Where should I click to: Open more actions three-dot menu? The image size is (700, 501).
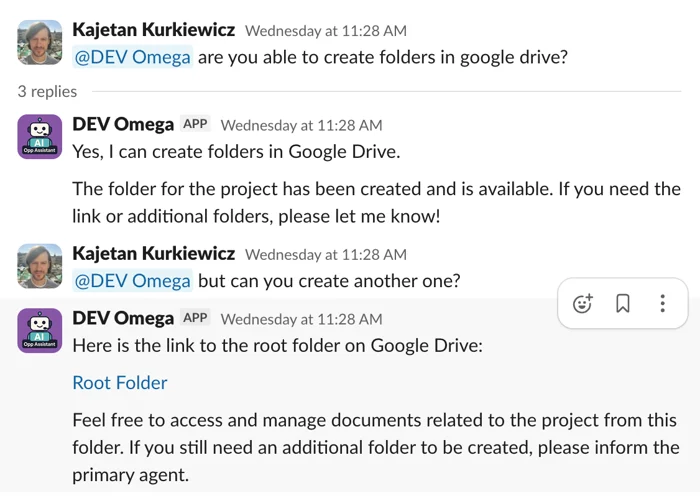click(662, 303)
